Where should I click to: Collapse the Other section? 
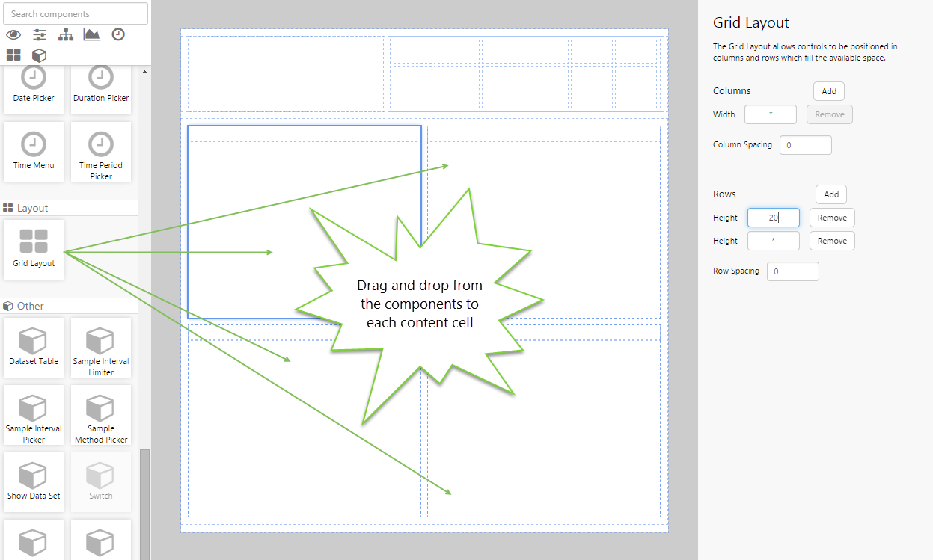click(x=69, y=305)
